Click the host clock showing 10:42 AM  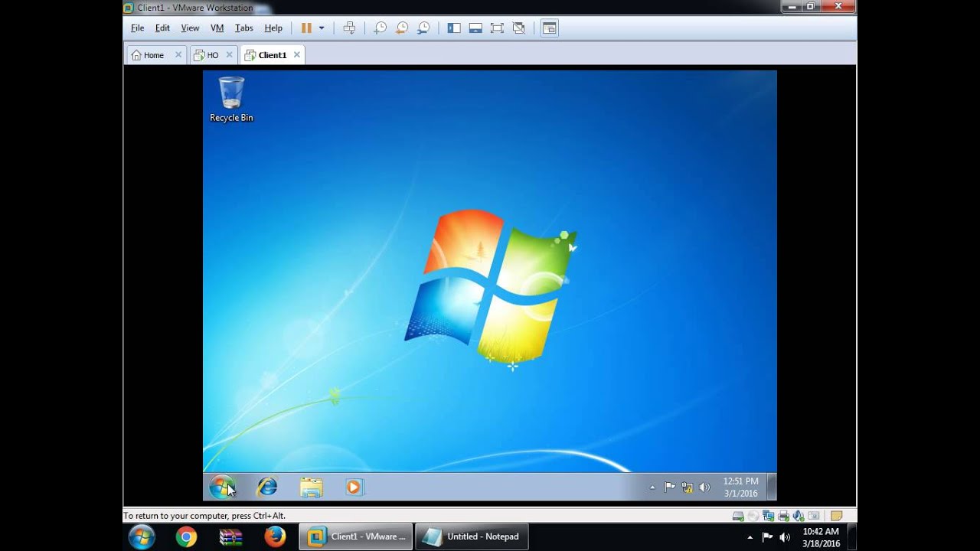pos(821,537)
